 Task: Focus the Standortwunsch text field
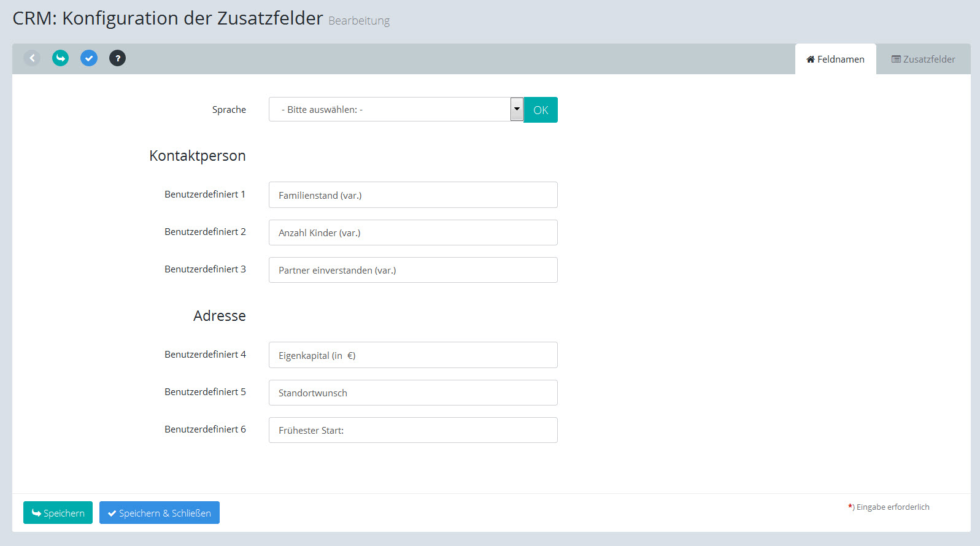point(413,393)
